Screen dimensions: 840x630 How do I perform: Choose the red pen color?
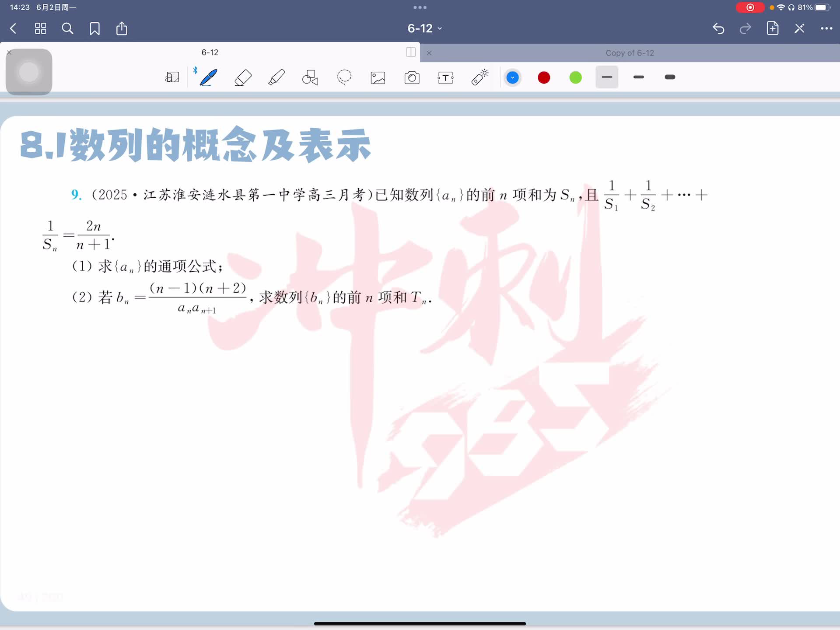tap(544, 78)
